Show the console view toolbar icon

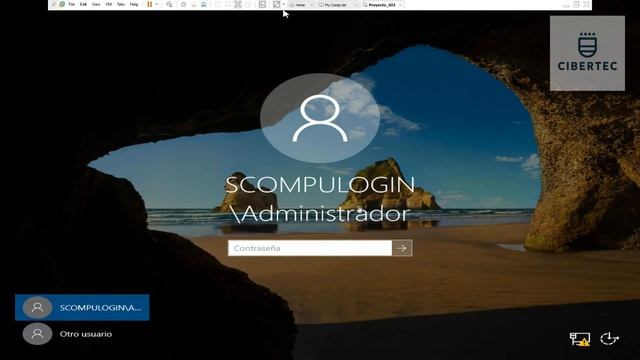[262, 4]
